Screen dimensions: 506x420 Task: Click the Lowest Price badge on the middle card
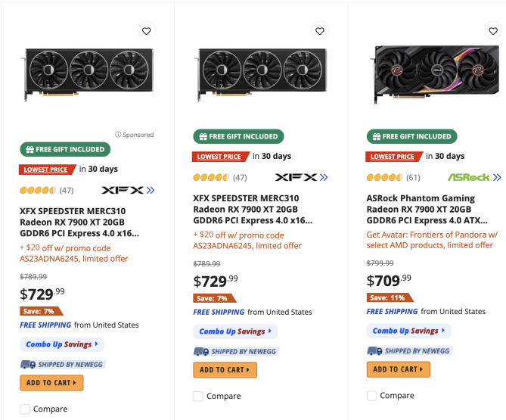(221, 157)
